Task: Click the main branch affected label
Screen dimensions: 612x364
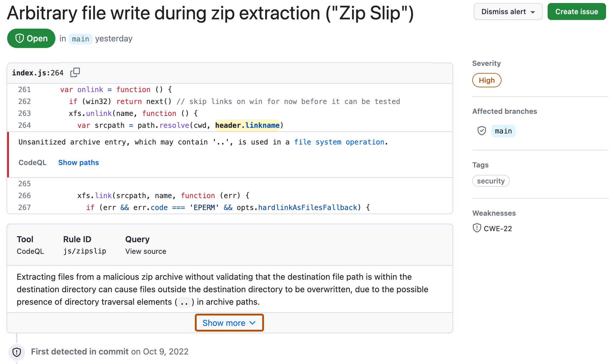Action: click(x=502, y=130)
